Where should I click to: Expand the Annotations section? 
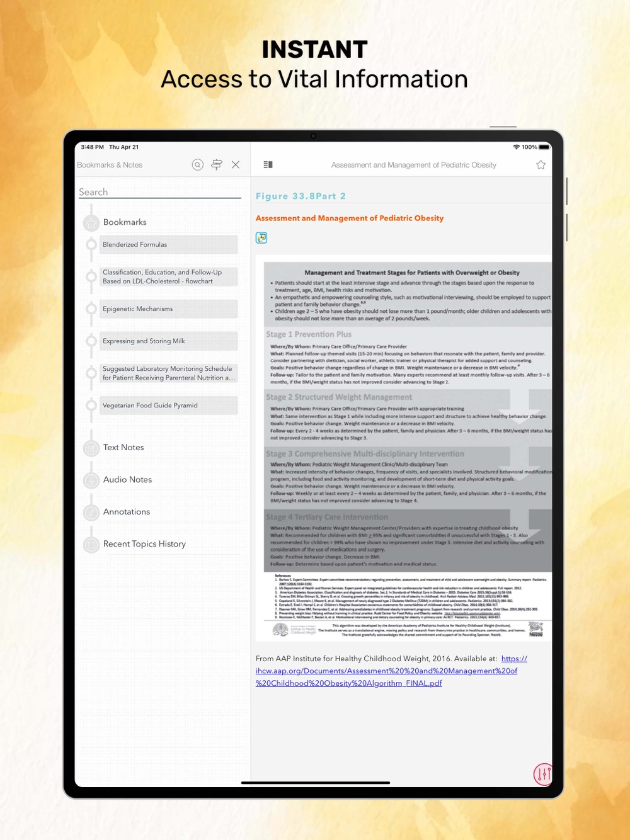pos(127,512)
